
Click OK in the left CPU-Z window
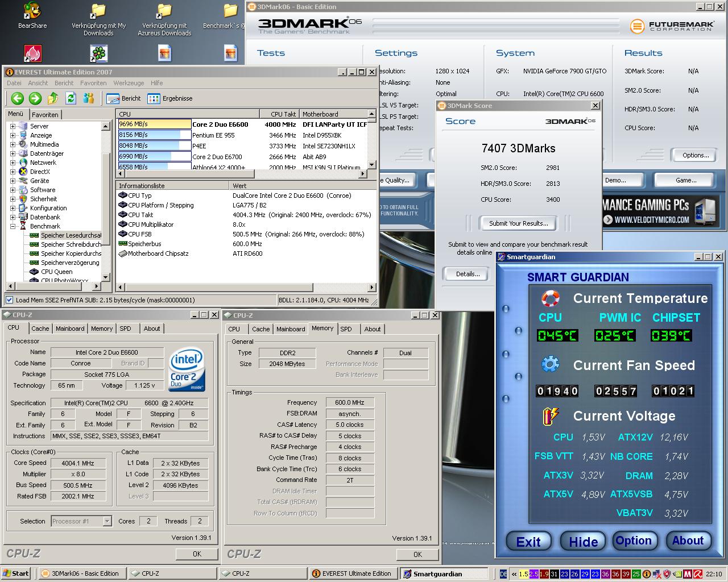[197, 554]
